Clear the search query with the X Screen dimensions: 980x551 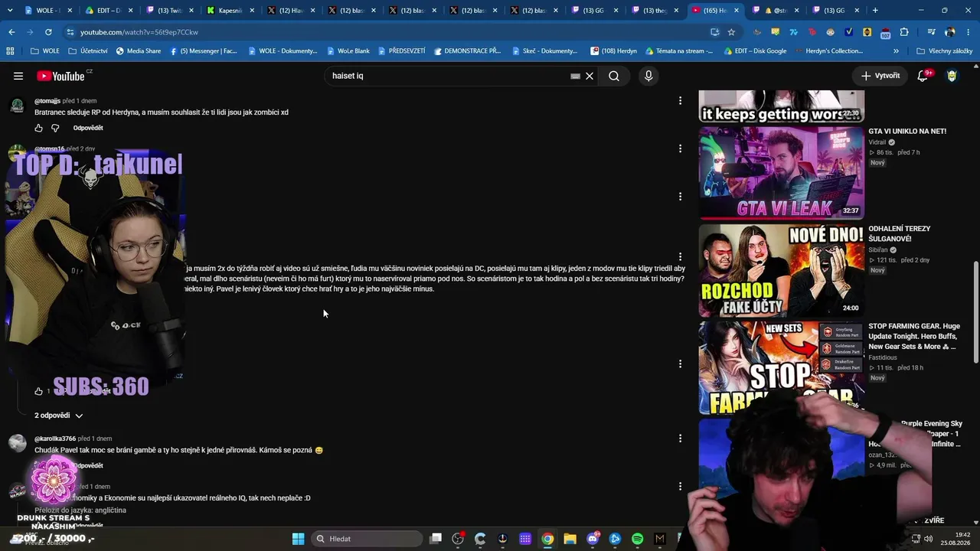click(590, 76)
